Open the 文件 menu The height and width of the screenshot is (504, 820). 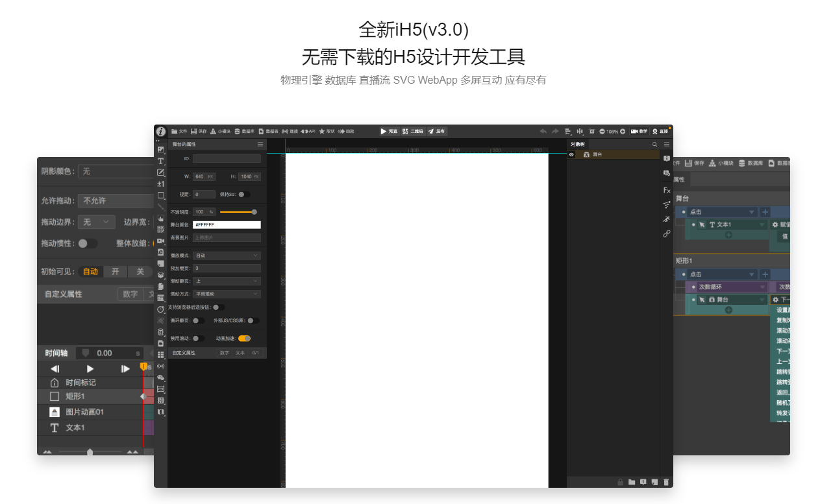point(179,131)
